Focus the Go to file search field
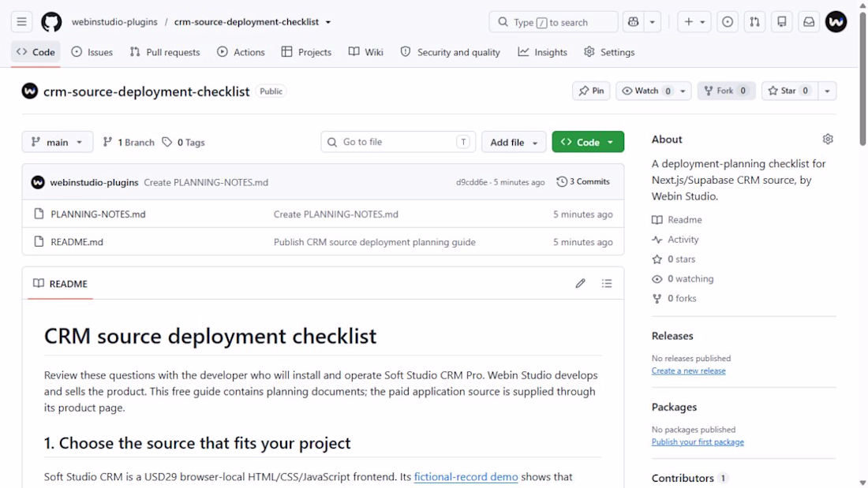Viewport: 868px width, 488px height. click(x=398, y=142)
